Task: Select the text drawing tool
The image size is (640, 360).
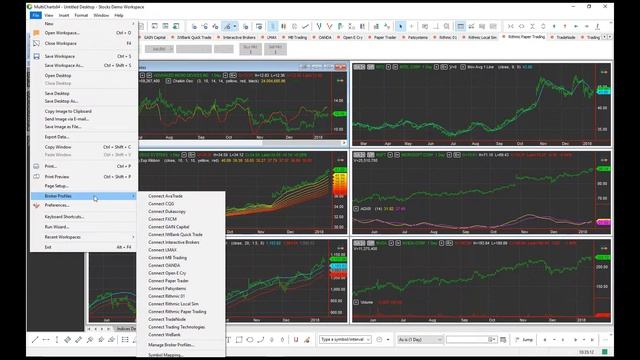Action: (x=228, y=340)
